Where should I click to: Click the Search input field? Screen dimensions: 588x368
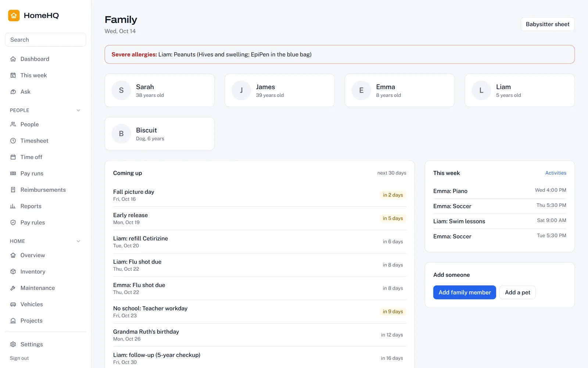(46, 40)
